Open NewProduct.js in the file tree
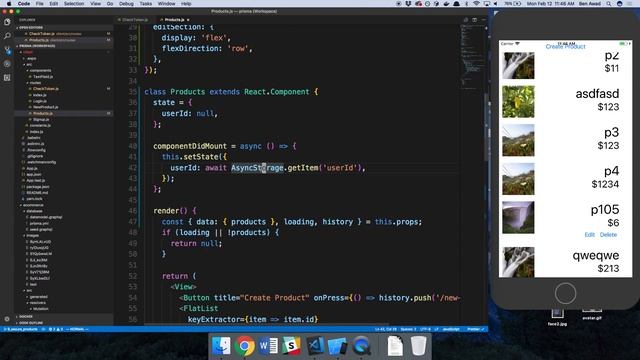Viewport: 640px width, 360px height. point(45,107)
